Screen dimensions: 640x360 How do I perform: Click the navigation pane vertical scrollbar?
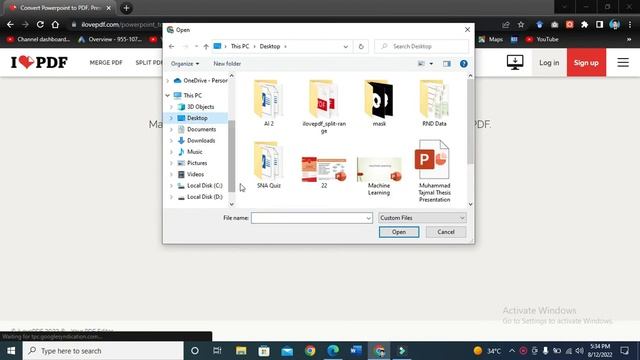tap(231, 156)
